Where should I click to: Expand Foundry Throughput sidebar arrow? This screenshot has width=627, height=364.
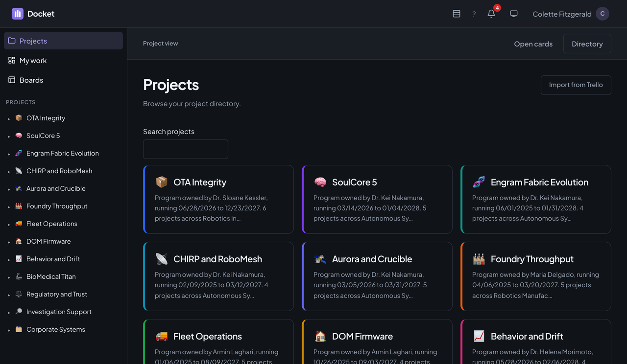[x=9, y=207]
